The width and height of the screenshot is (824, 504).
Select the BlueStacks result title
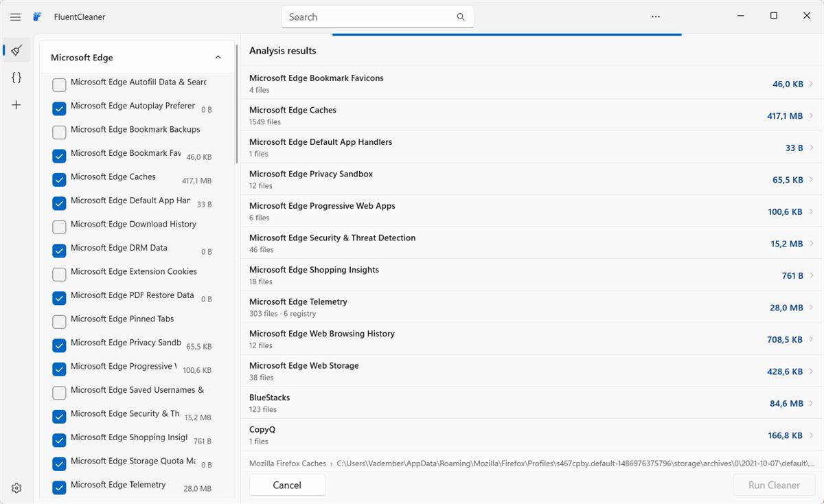(x=269, y=398)
